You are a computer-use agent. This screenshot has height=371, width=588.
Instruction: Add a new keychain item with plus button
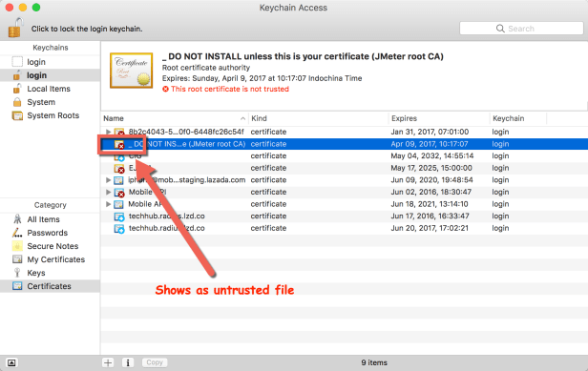point(108,362)
